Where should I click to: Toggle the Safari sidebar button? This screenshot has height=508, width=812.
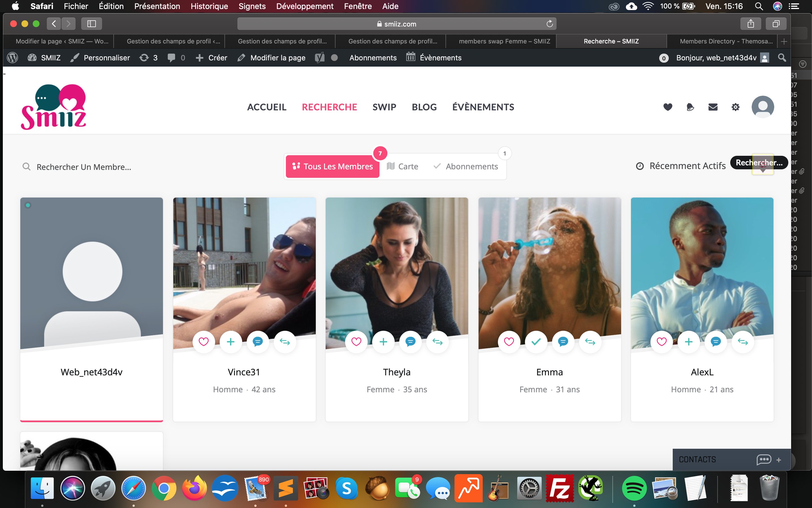tap(92, 23)
